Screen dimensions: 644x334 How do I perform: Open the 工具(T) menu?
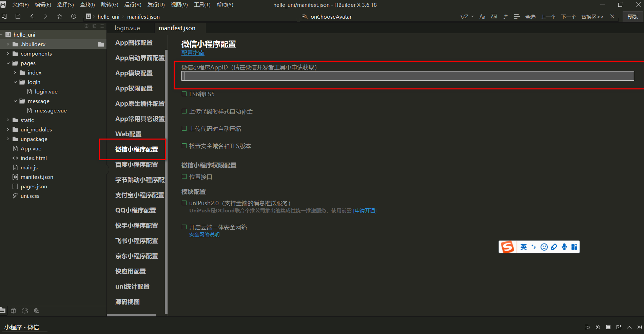202,5
